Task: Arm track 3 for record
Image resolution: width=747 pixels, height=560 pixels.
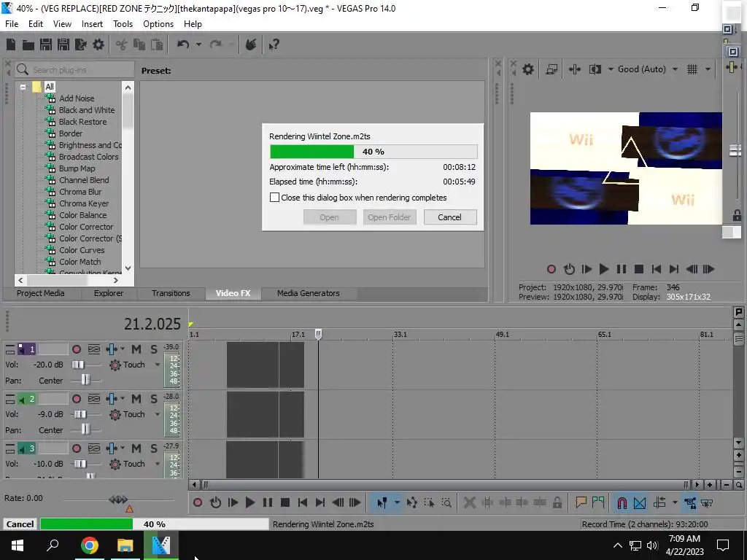Action: point(76,448)
